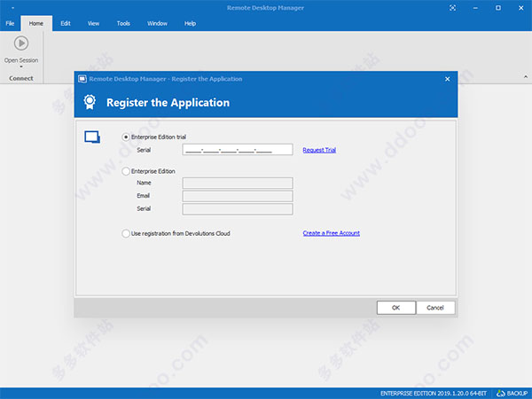
Task: Click the Name input field
Action: tap(238, 183)
